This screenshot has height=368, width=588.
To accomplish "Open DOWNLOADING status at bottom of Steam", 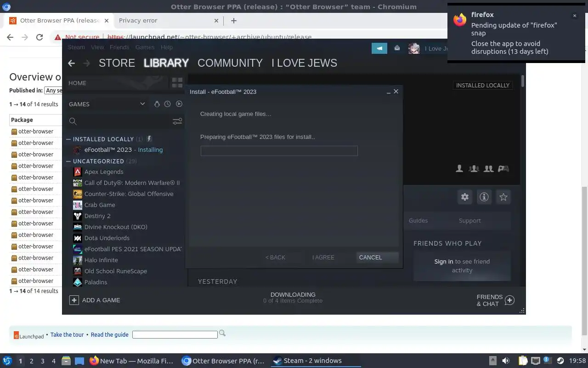I will [293, 298].
